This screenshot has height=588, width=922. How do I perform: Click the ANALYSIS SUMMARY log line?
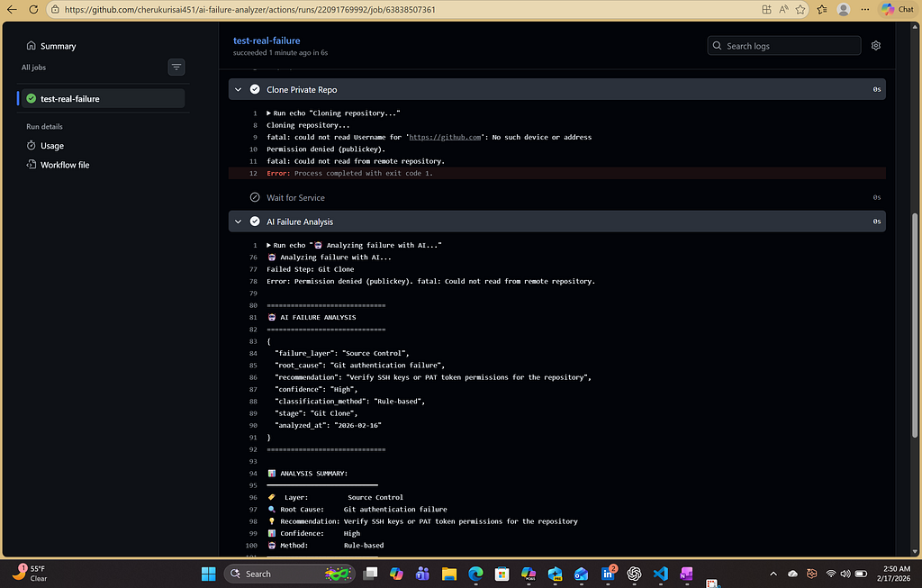coord(308,474)
